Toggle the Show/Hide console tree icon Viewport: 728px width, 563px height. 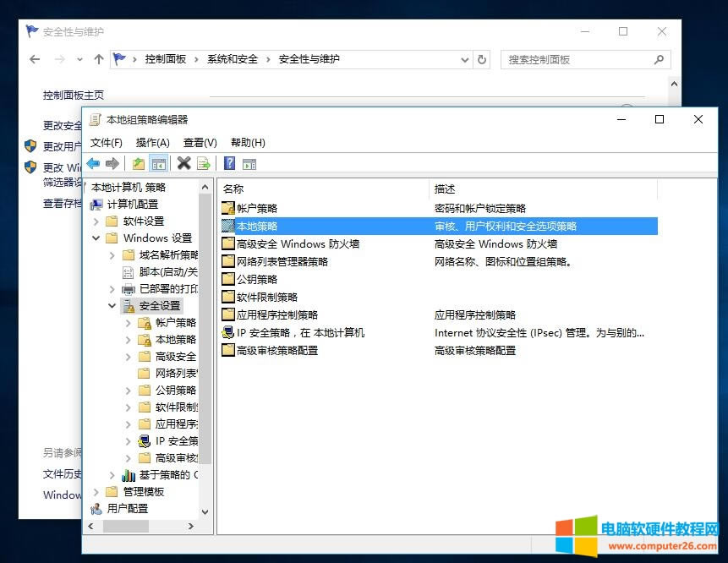(x=159, y=162)
